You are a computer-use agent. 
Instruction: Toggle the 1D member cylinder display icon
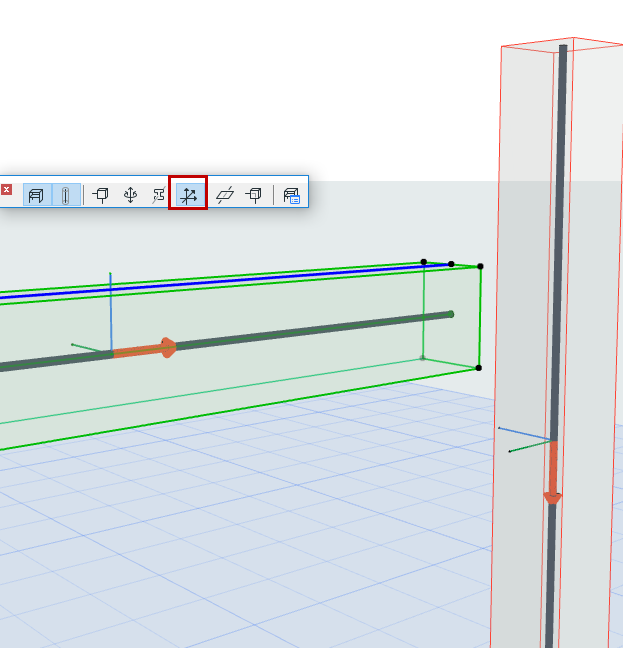66,195
